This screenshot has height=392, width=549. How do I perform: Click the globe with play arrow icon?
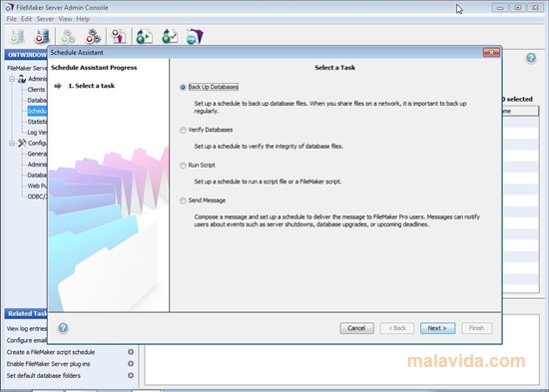click(x=145, y=36)
